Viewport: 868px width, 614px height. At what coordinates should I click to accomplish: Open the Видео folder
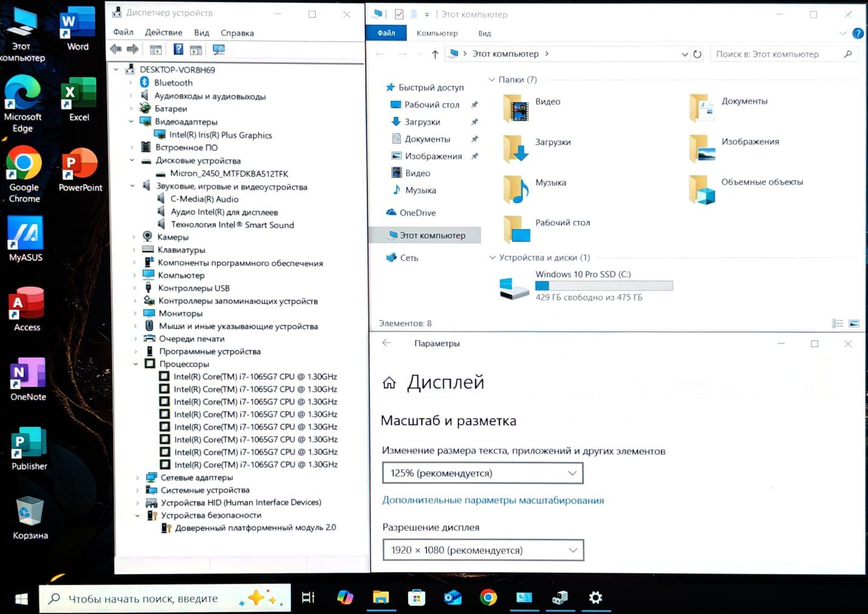[532, 108]
